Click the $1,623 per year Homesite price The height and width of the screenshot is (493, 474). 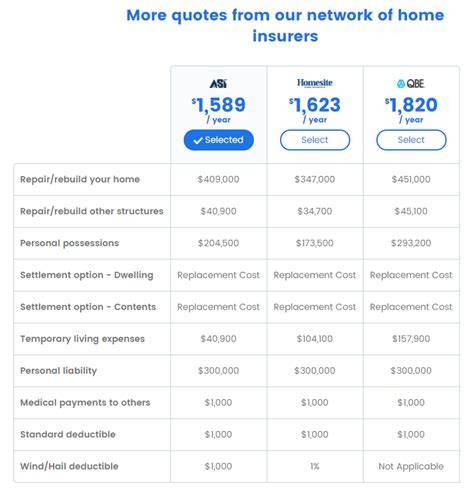tap(315, 110)
